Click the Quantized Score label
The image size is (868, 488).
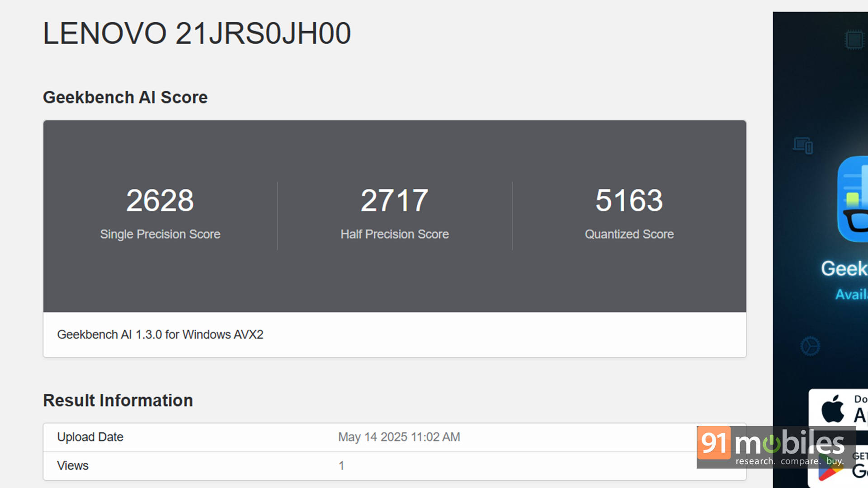pyautogui.click(x=629, y=234)
